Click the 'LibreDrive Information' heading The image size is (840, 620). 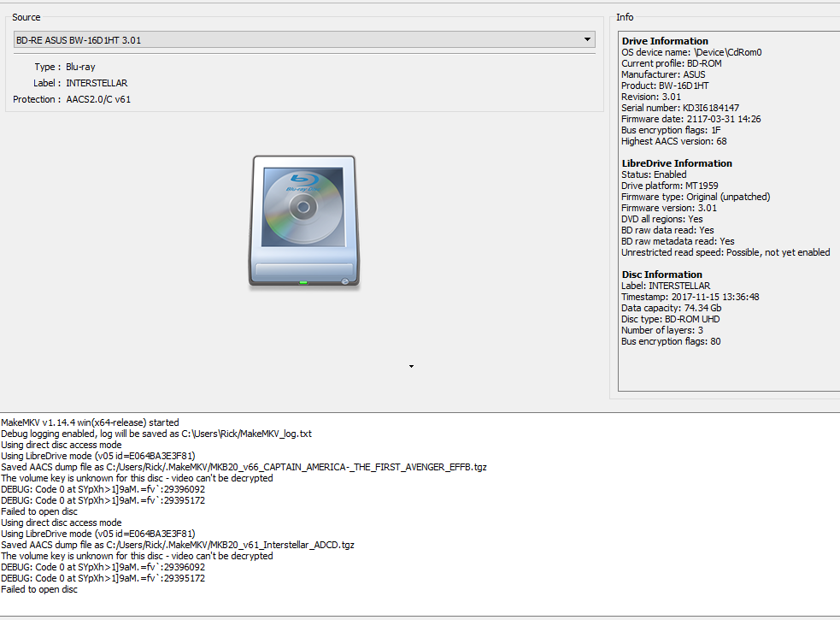pyautogui.click(x=677, y=163)
